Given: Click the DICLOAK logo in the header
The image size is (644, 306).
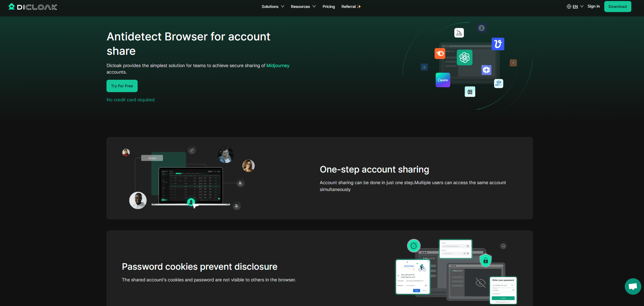Looking at the screenshot, I should pos(33,7).
